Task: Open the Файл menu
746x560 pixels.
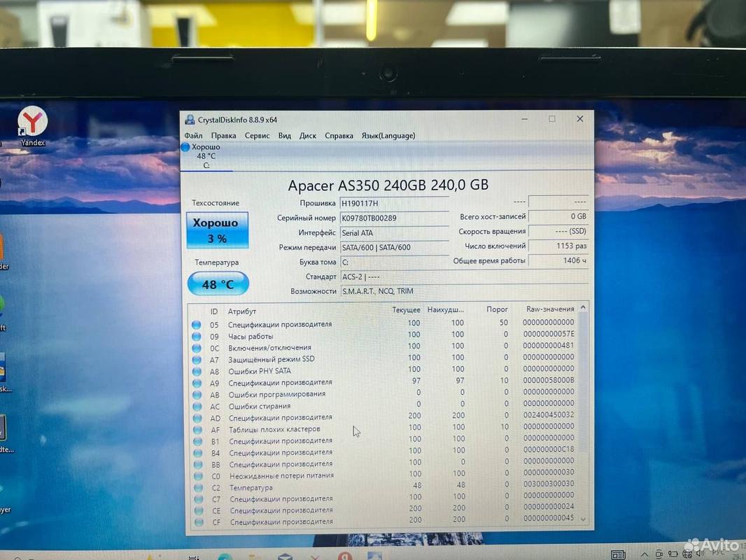Action: [193, 136]
